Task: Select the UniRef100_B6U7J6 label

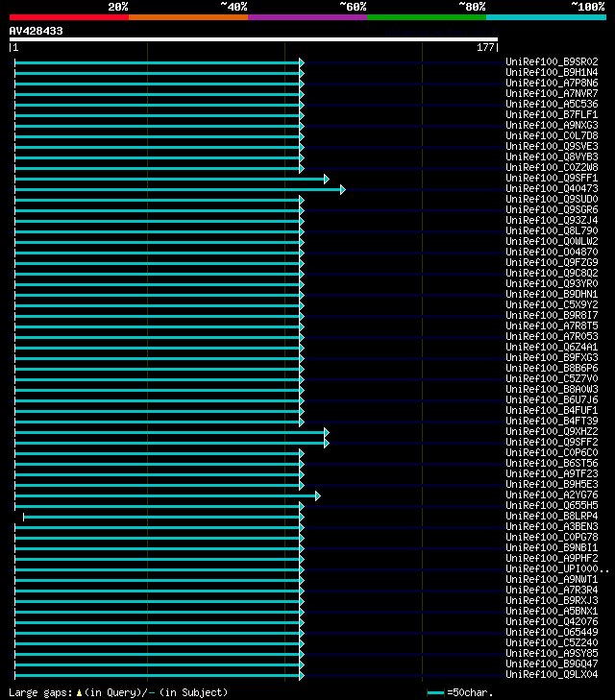Action: tap(552, 400)
